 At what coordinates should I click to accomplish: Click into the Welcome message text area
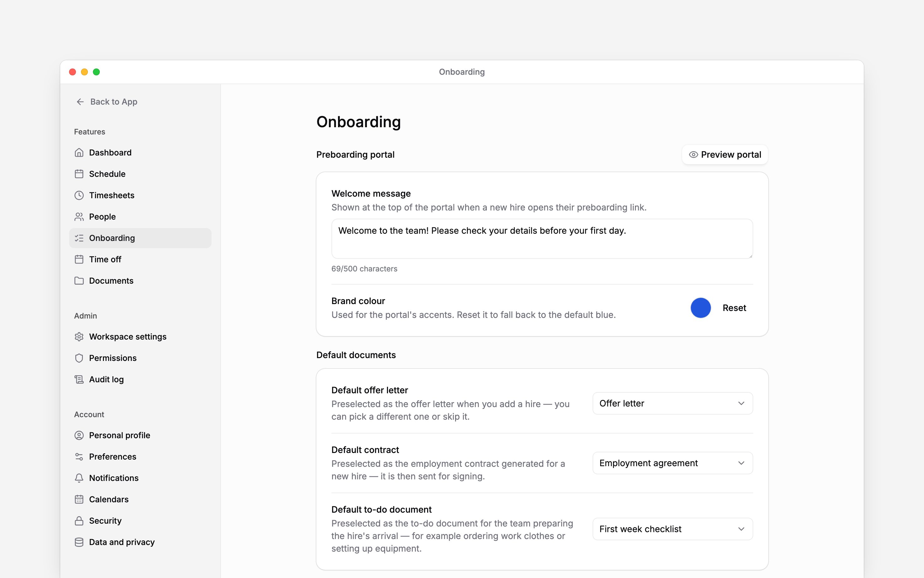pos(542,238)
